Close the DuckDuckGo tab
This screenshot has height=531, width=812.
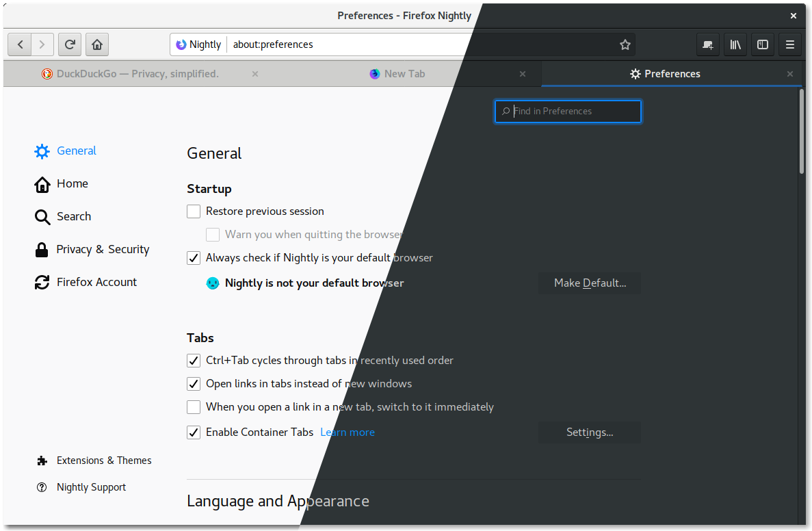(254, 74)
